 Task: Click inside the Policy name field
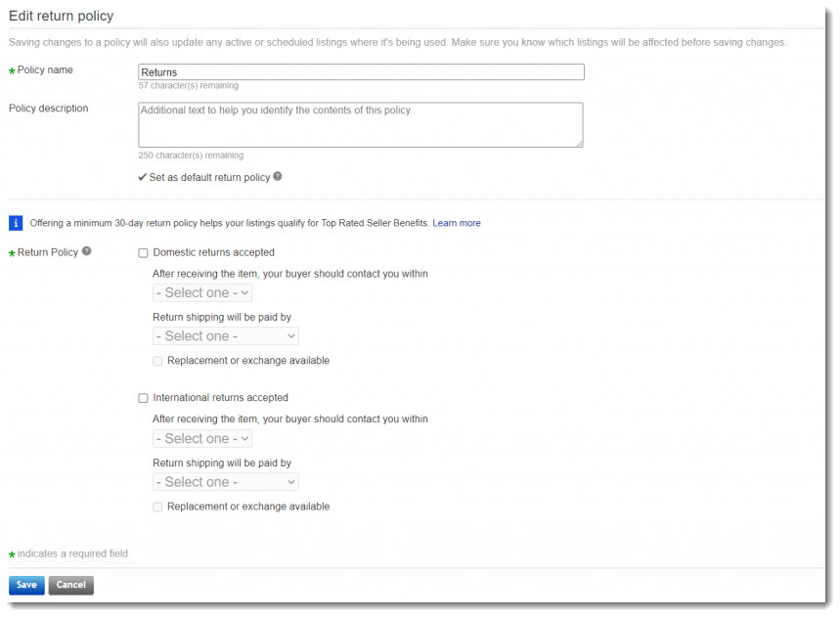[360, 71]
